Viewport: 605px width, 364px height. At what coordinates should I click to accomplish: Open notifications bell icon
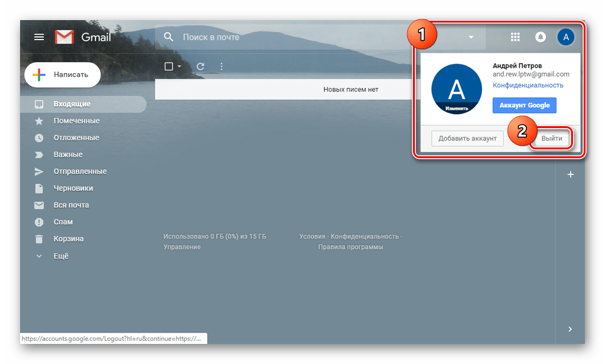(x=540, y=37)
